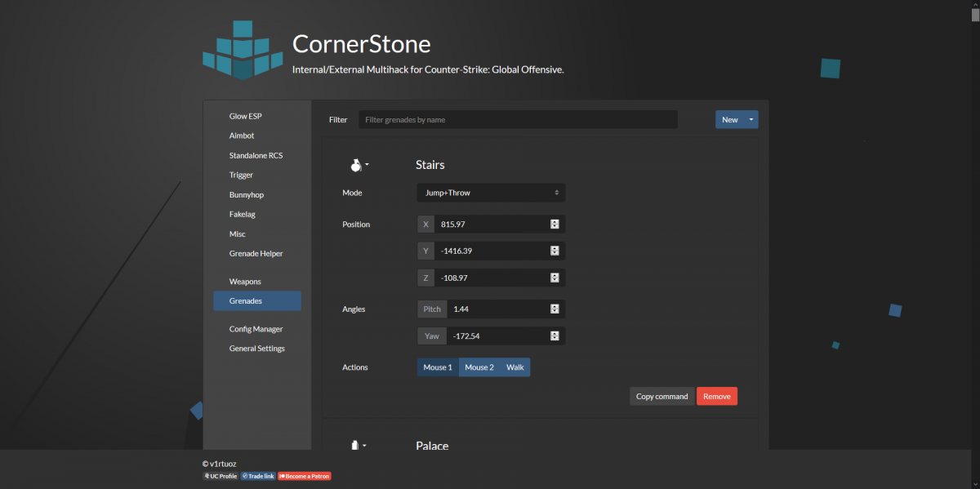Click the spinner arrows on the Yaw field
This screenshot has width=980, height=489.
(x=555, y=336)
